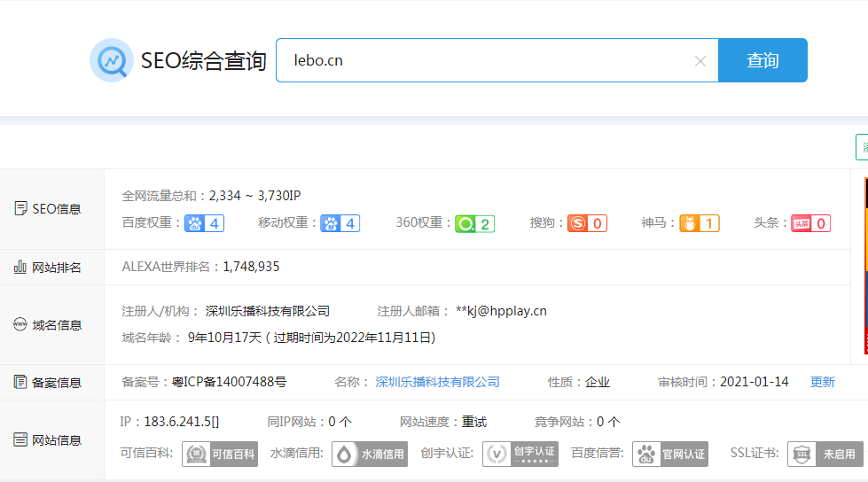Open the 创宇认证 badge
The height and width of the screenshot is (482, 868).
click(x=520, y=454)
